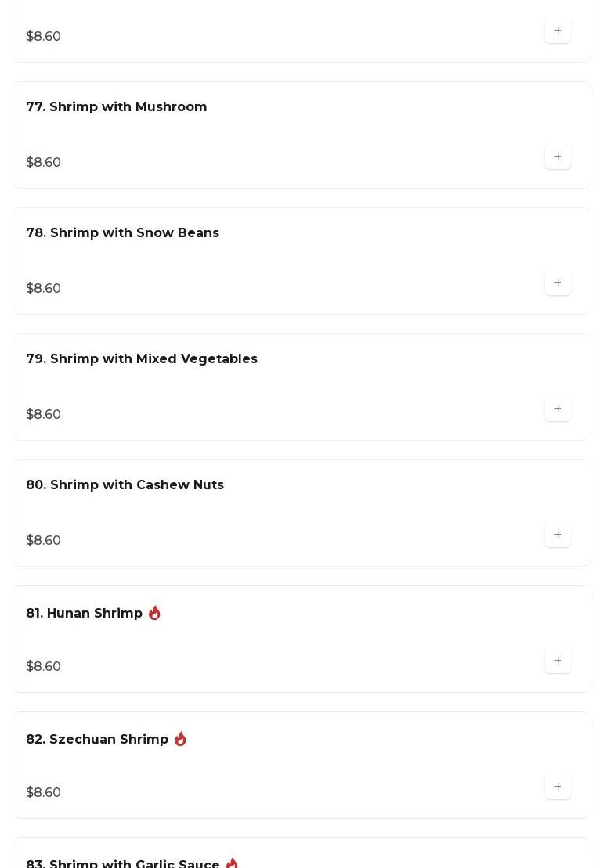603x868 pixels.
Task: Open 83. Shrimp with Garlic Sauce item
Action: click(x=123, y=864)
